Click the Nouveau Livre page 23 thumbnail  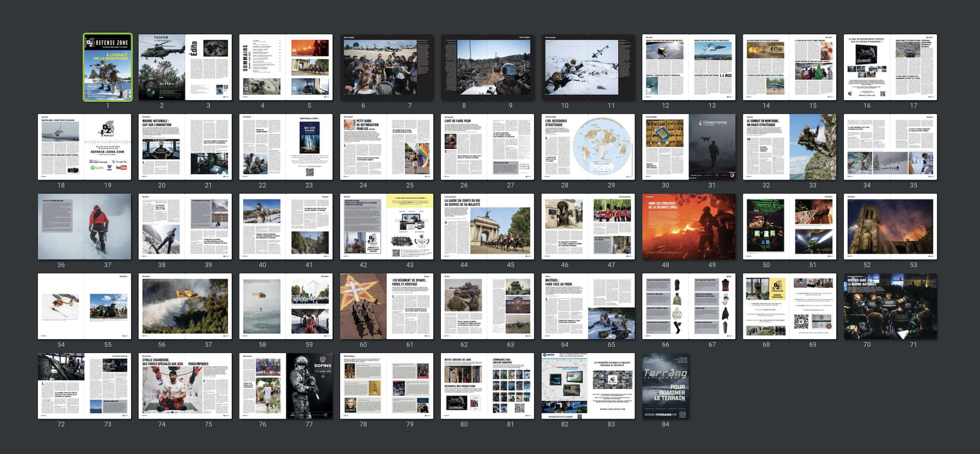click(309, 147)
